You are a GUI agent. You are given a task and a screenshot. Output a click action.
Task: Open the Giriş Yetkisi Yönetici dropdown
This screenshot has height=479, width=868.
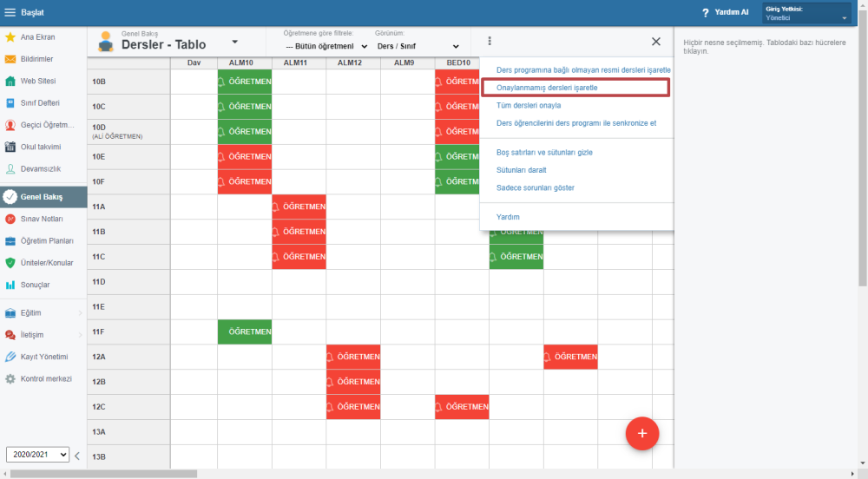point(806,13)
